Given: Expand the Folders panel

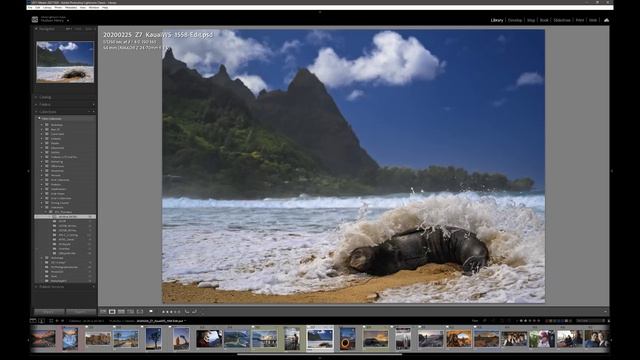Looking at the screenshot, I should coord(36,104).
